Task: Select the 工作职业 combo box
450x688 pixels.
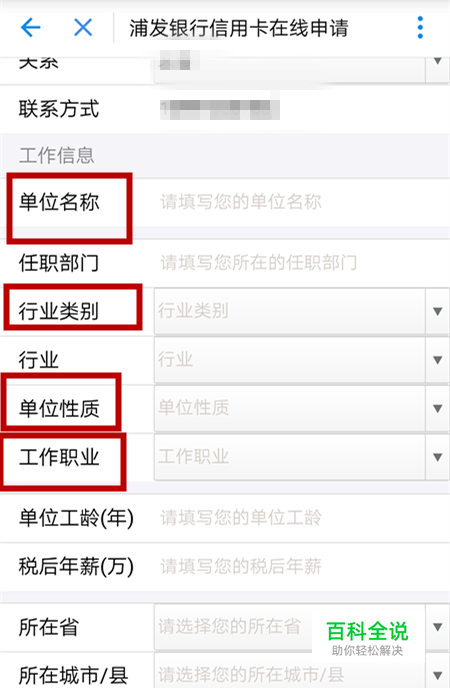Action: point(290,457)
